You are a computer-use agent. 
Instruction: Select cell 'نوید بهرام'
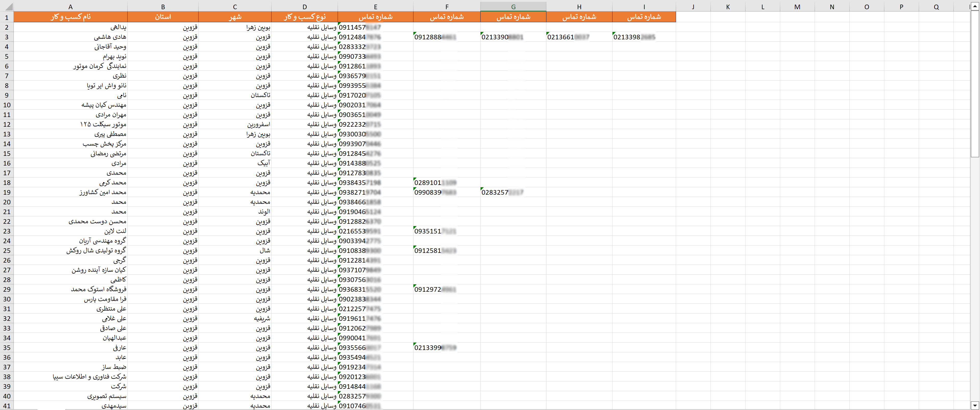click(70, 56)
